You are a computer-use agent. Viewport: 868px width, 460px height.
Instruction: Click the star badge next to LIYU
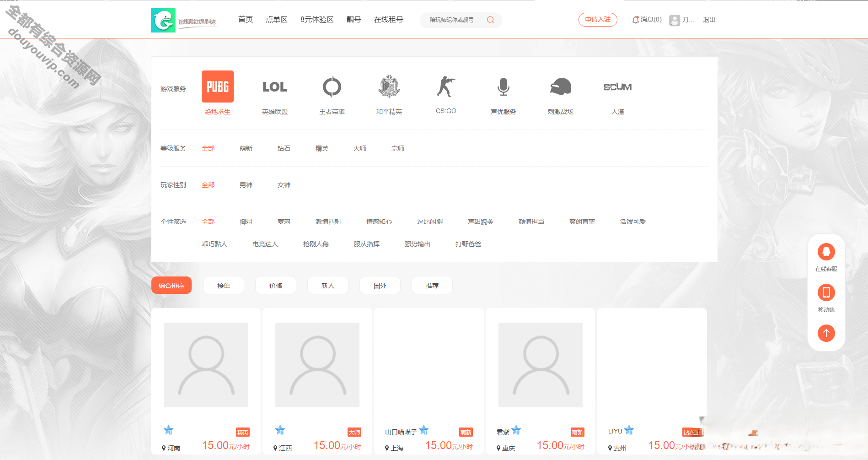[629, 430]
